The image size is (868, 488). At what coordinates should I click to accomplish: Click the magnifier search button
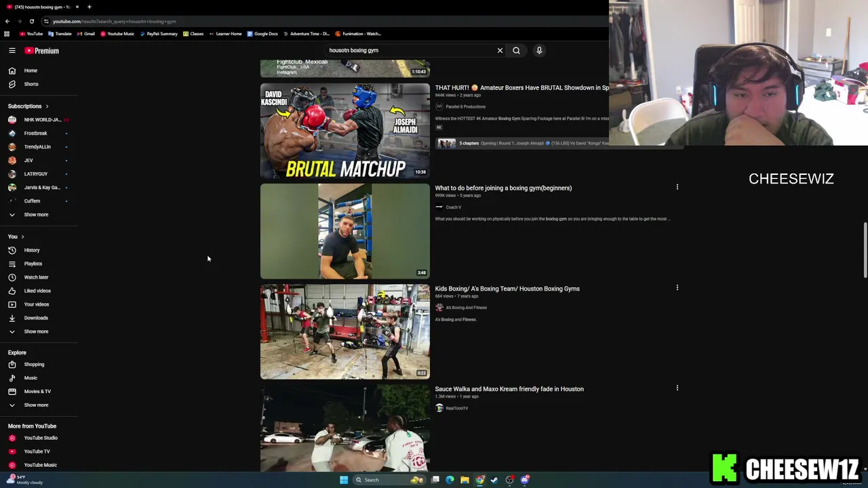(516, 50)
